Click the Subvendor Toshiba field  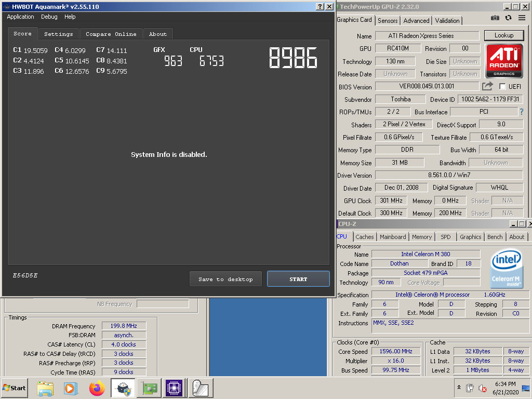(401, 99)
